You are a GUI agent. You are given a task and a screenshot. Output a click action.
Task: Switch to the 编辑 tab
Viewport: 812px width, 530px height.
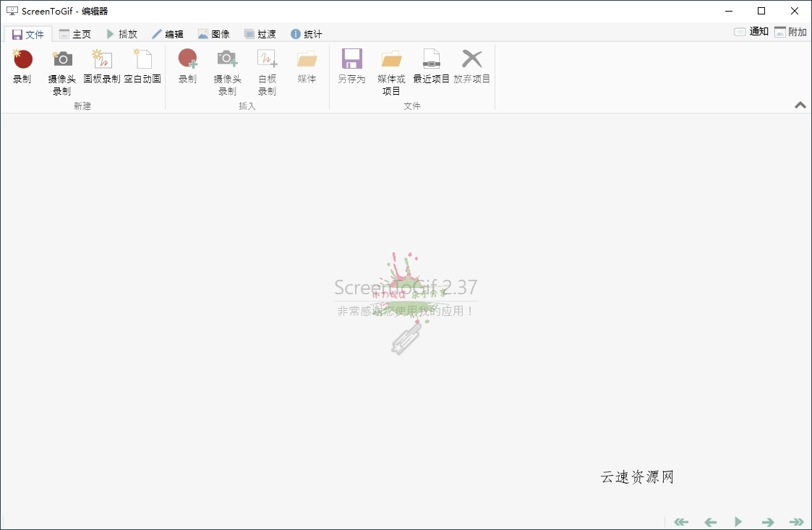pyautogui.click(x=168, y=33)
